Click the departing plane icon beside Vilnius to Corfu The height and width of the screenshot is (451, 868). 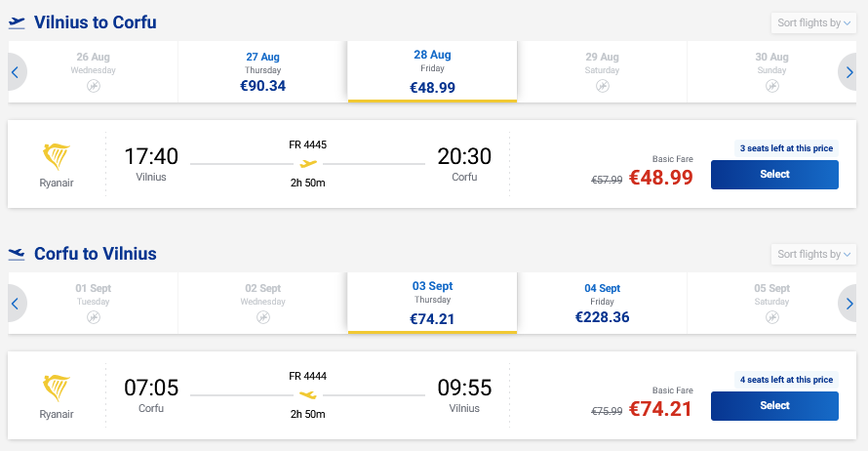tap(17, 22)
